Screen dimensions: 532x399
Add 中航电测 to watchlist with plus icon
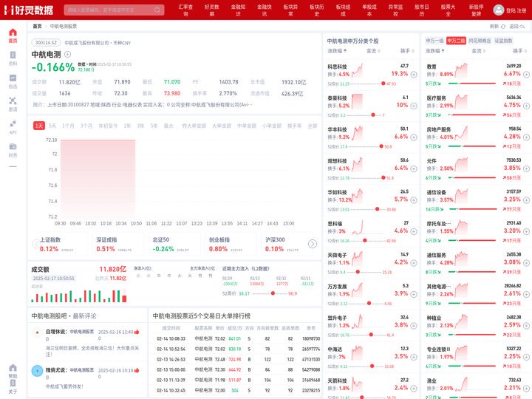pos(67,54)
